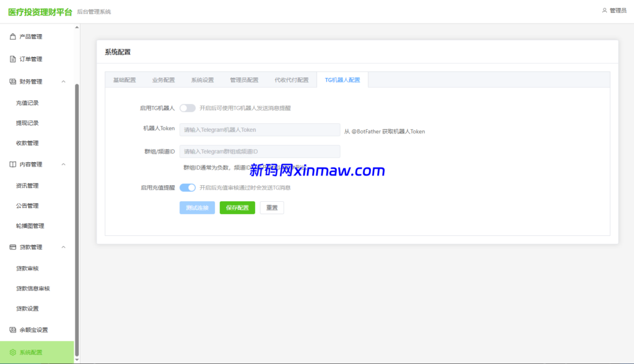Image resolution: width=634 pixels, height=364 pixels.
Task: Collapse the 贷款管理 menu chevron
Action: pos(64,247)
